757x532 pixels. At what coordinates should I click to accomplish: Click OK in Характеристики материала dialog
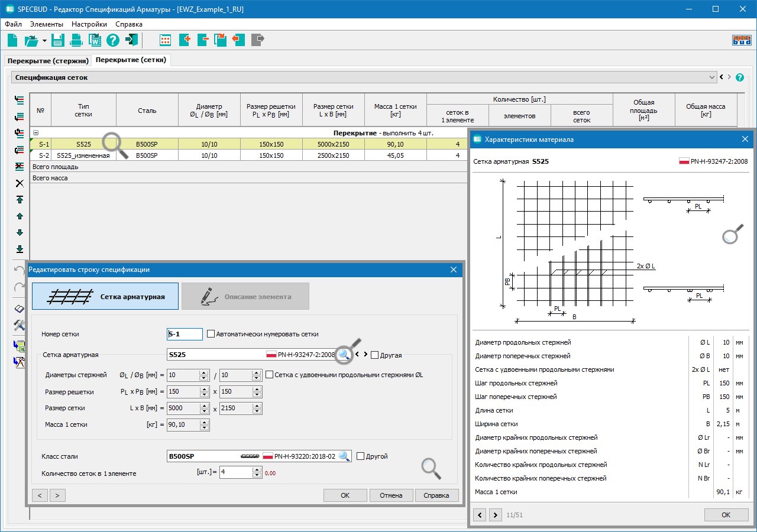click(x=726, y=515)
